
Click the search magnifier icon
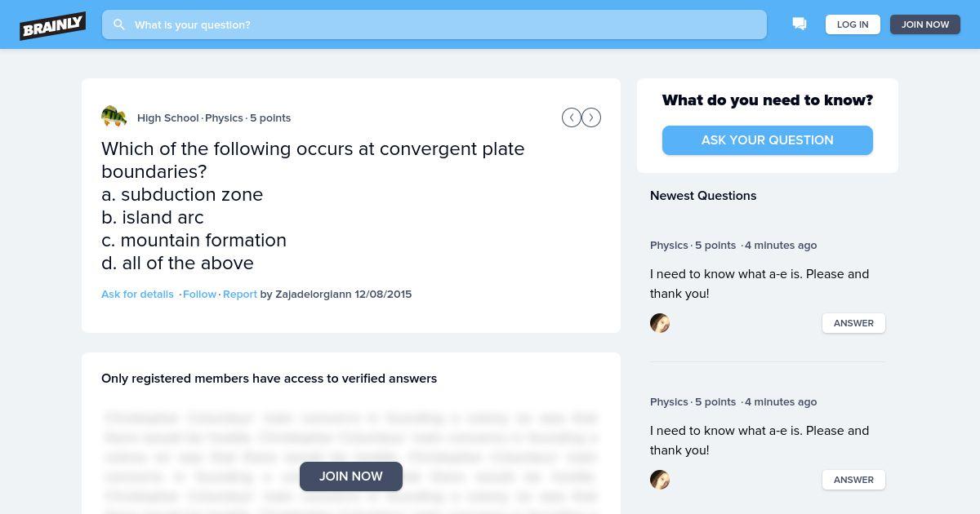coord(119,24)
